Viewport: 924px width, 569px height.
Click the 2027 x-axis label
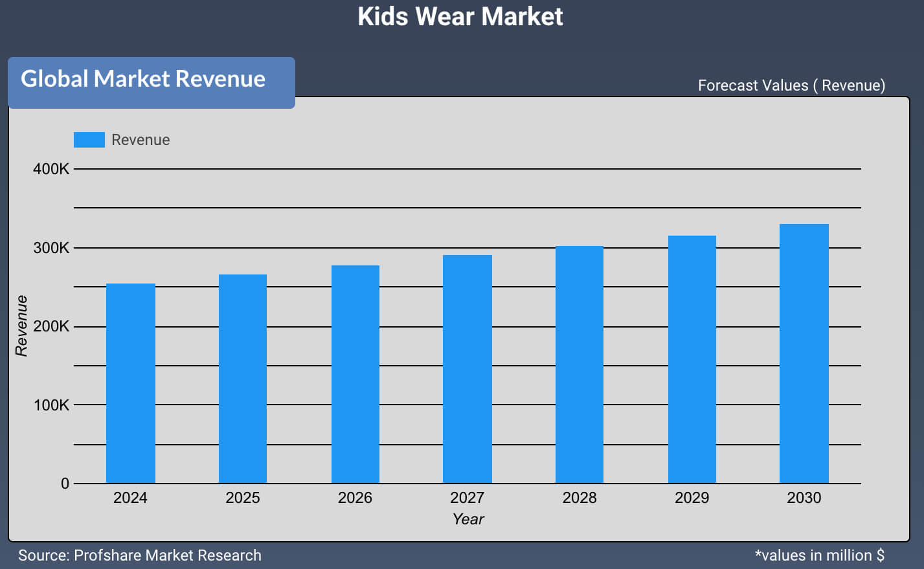(x=468, y=498)
